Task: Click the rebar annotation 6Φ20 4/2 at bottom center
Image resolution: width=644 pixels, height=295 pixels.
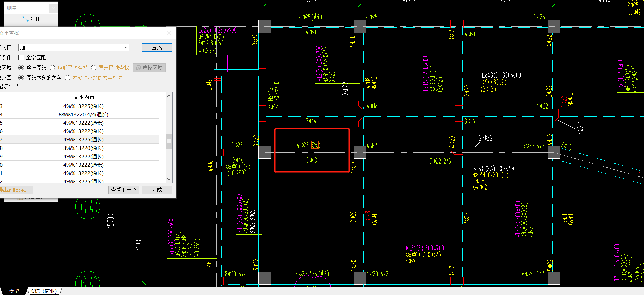Action: point(377,274)
